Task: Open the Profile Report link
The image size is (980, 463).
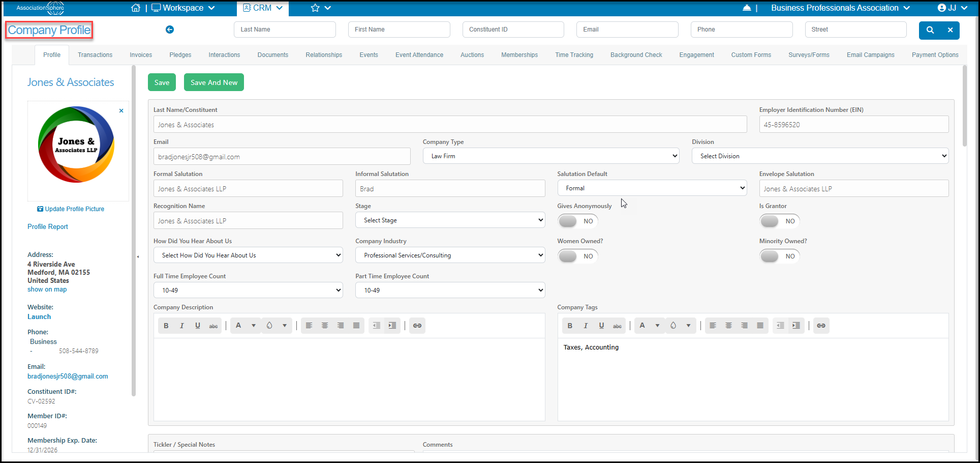Action: [48, 227]
